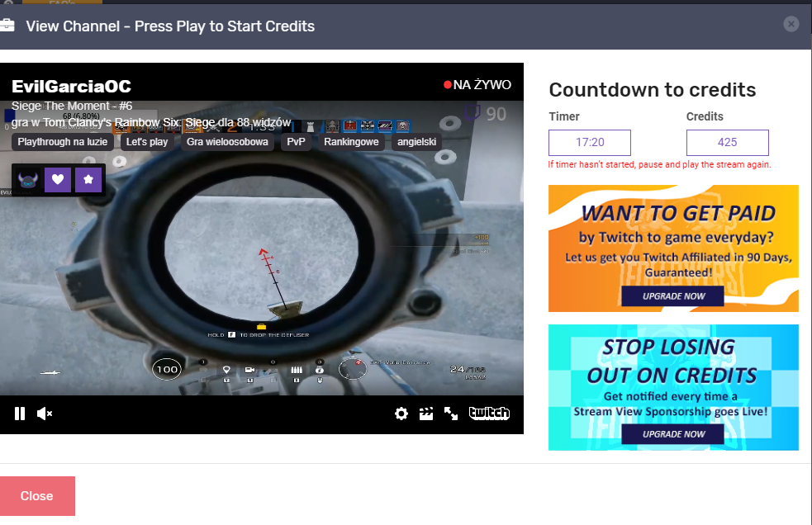This screenshot has width=812, height=525.
Task: Unmute the stream audio
Action: click(x=45, y=414)
